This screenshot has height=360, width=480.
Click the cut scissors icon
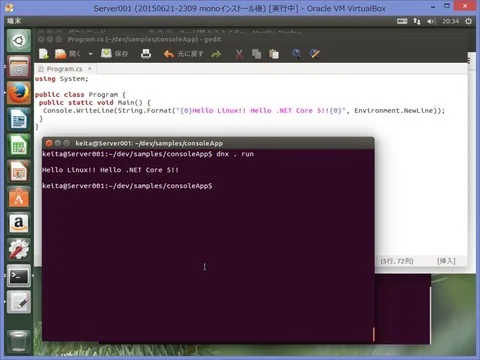coord(239,54)
